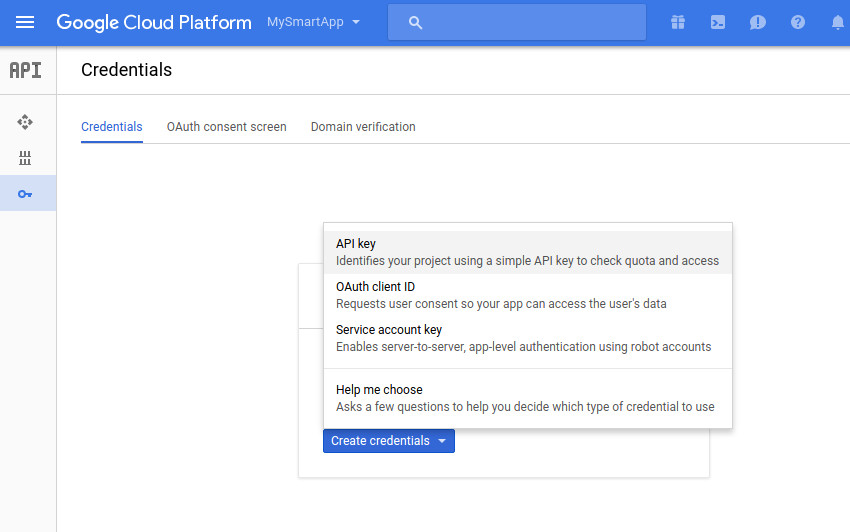Click the Create credentials dropdown arrow
The height and width of the screenshot is (532, 850).
pos(442,441)
